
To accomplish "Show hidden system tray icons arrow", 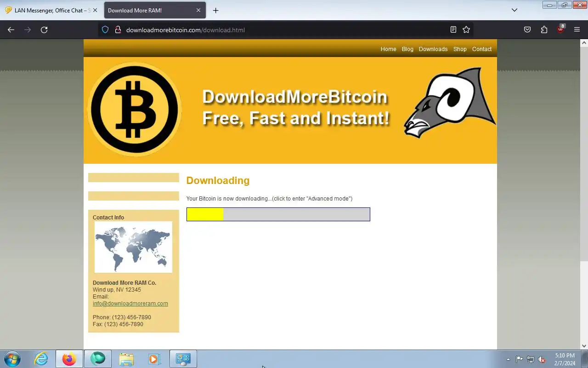I will pyautogui.click(x=508, y=359).
